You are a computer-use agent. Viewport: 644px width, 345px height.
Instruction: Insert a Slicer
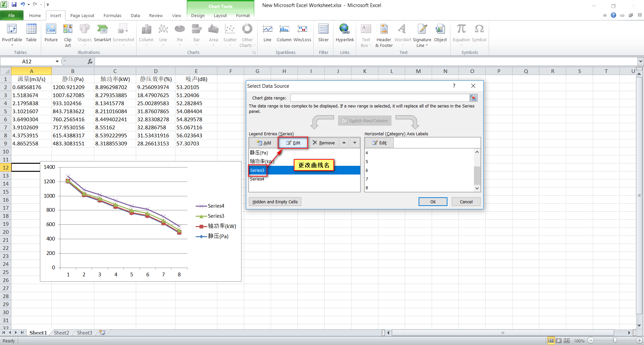click(x=323, y=33)
